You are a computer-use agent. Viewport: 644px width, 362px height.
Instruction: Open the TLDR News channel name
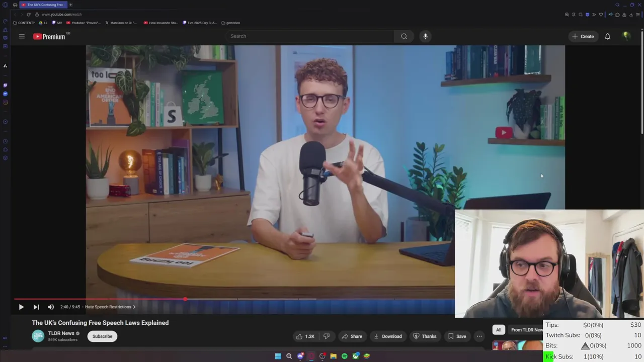[x=61, y=333]
